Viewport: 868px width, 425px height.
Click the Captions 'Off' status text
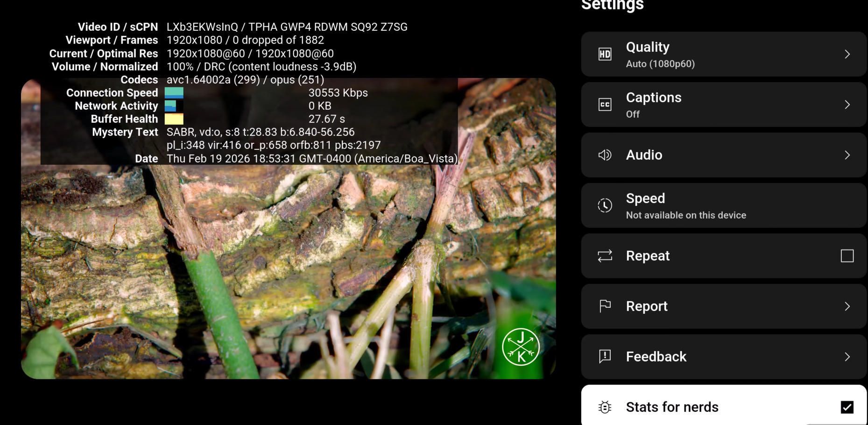(x=633, y=114)
